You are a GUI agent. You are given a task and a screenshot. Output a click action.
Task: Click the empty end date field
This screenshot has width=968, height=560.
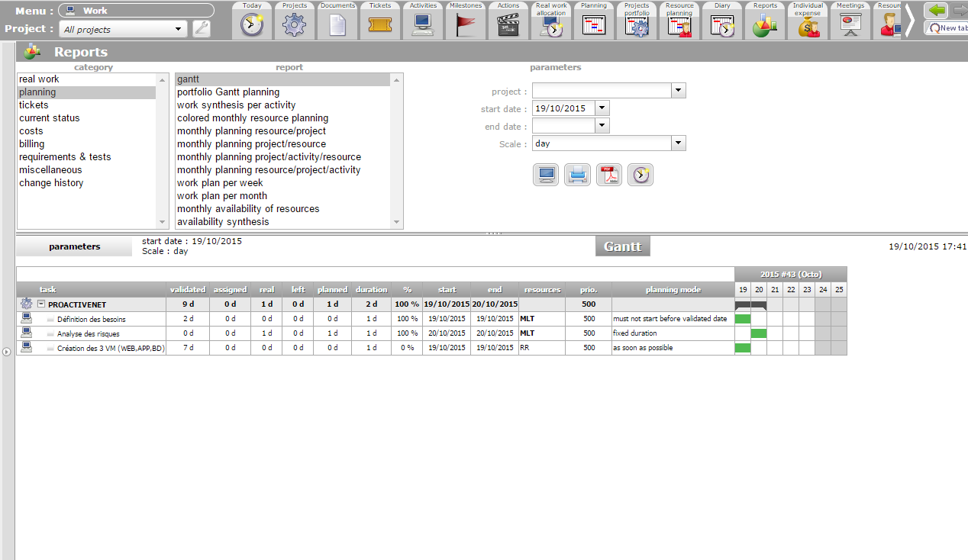pyautogui.click(x=563, y=126)
